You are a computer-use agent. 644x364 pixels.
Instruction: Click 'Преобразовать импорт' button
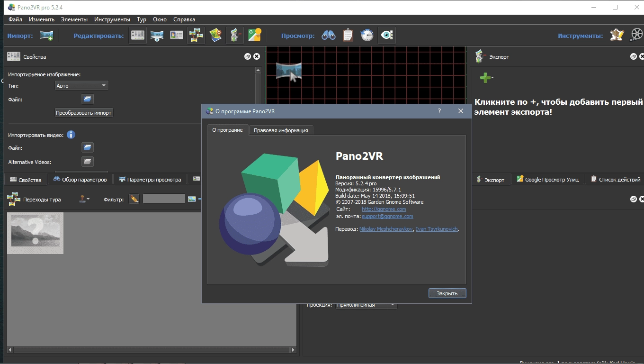tap(84, 113)
